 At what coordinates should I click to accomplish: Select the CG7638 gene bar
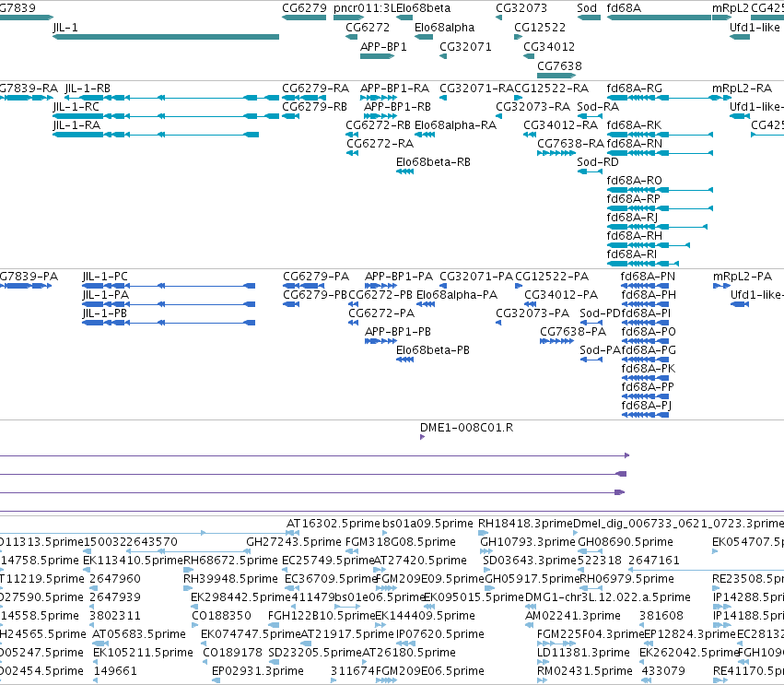556,76
